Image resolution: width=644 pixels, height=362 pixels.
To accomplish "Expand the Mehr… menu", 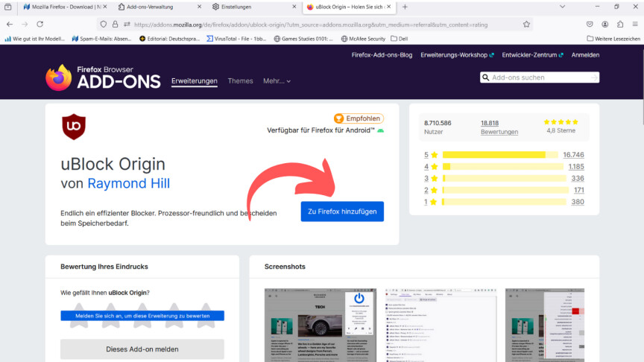I will pyautogui.click(x=277, y=81).
